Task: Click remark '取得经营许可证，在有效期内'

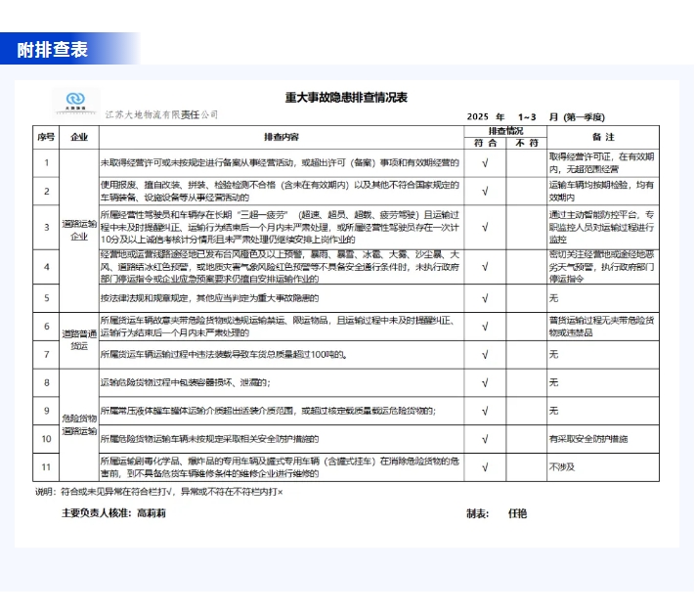Action: tap(601, 163)
